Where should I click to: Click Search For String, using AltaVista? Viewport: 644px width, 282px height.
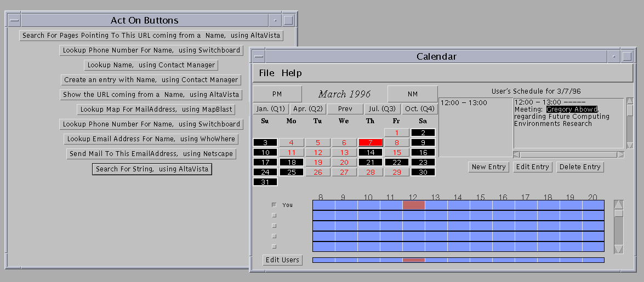pos(152,169)
